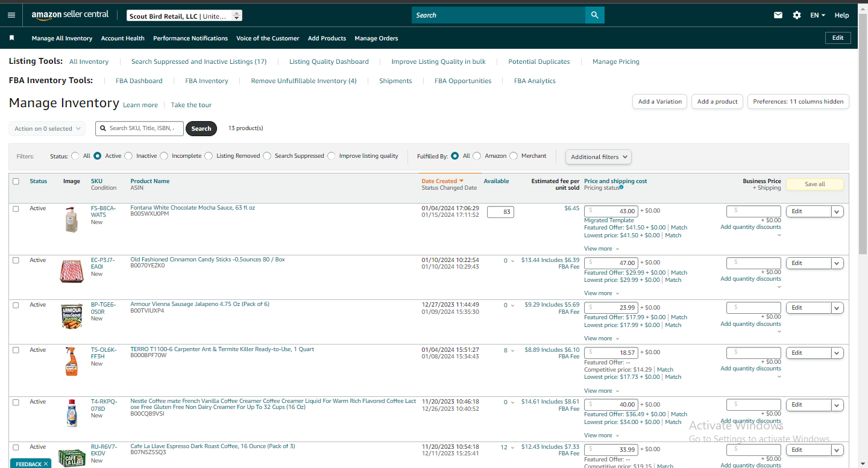Select the Nestle Coffee mate row checkbox
This screenshot has height=468, width=868.
16,402
